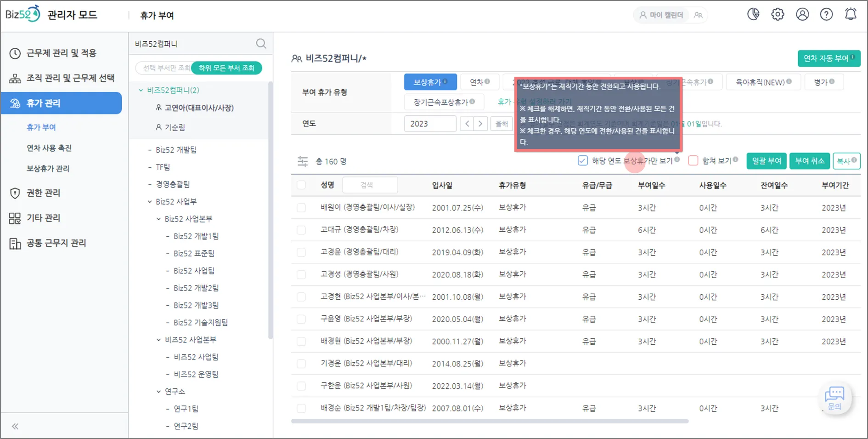This screenshot has height=439, width=868.
Task: Go to next year with right arrow
Action: pos(480,124)
